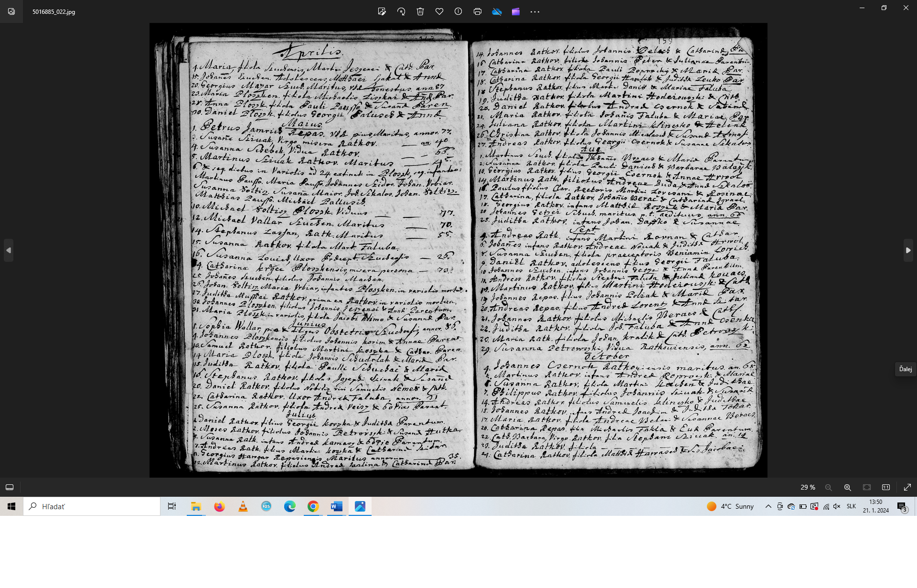The height and width of the screenshot is (588, 917).
Task: Show actual size with 1:1 icon
Action: pyautogui.click(x=886, y=487)
